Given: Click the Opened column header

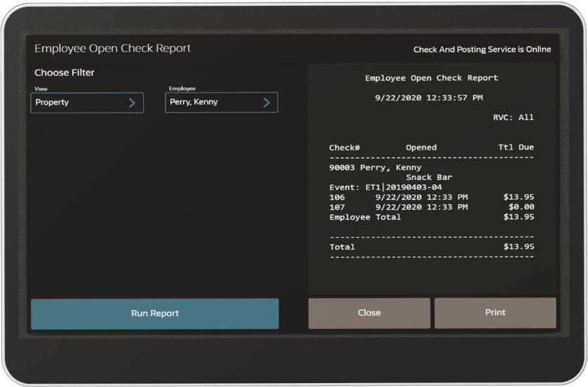Looking at the screenshot, I should point(421,147).
